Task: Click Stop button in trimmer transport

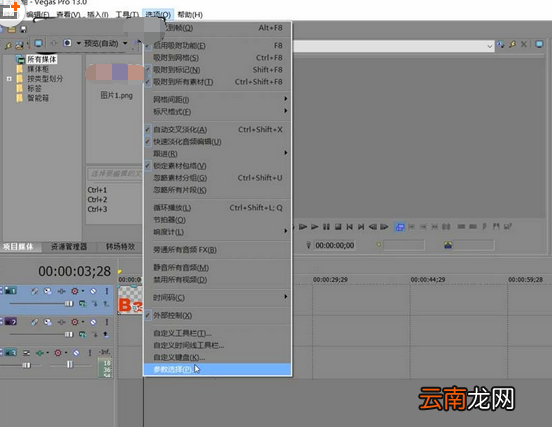Action: [x=338, y=227]
